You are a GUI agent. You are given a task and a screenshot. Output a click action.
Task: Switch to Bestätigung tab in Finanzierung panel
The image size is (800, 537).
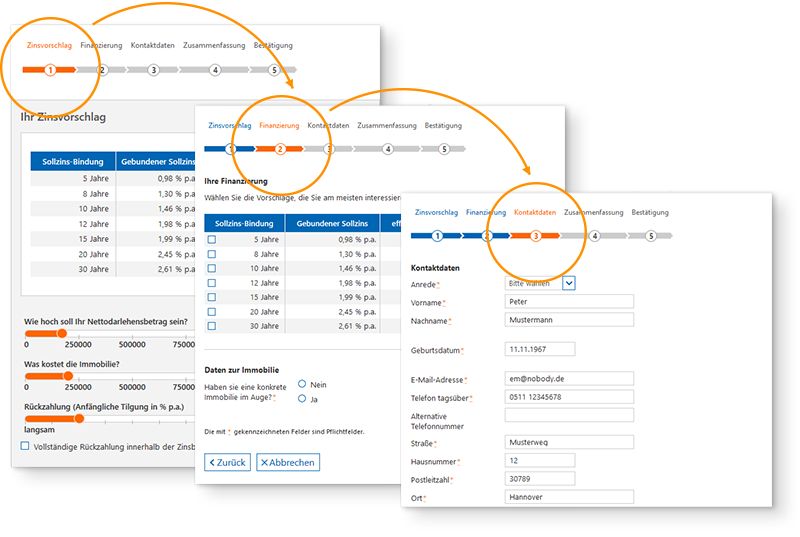(x=443, y=126)
